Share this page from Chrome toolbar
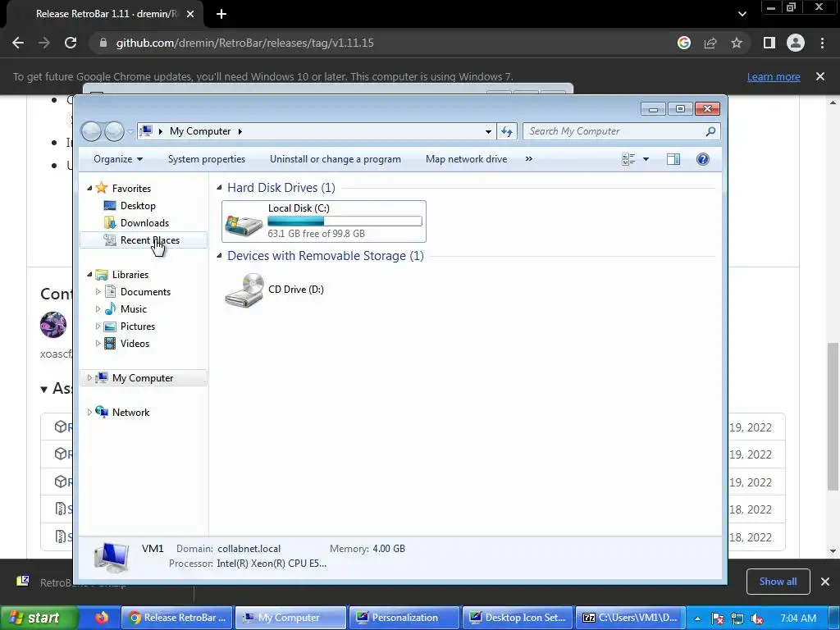The width and height of the screenshot is (840, 630). (710, 43)
